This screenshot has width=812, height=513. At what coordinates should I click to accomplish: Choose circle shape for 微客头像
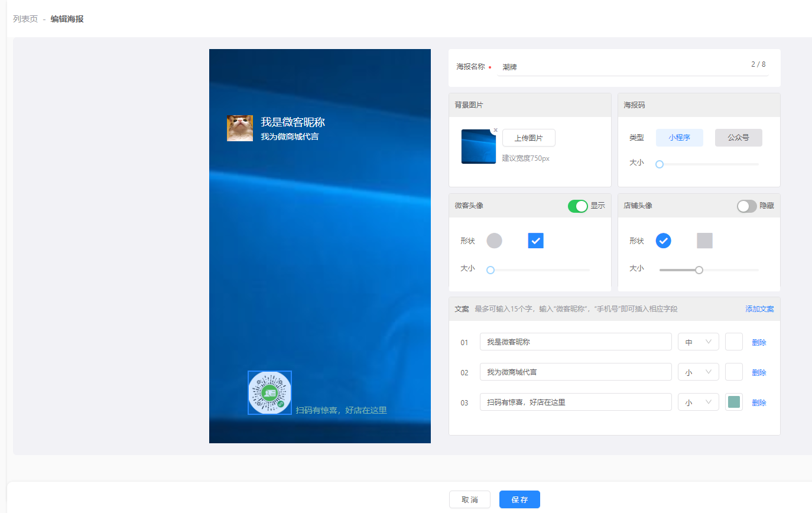point(494,241)
